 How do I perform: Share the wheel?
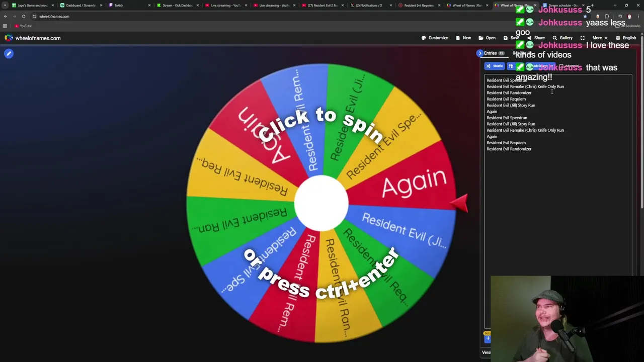pos(536,38)
